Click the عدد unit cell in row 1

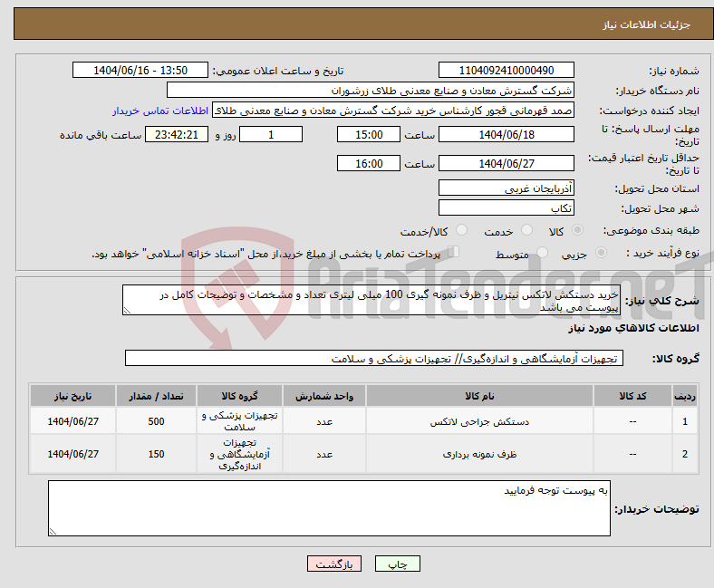[324, 421]
